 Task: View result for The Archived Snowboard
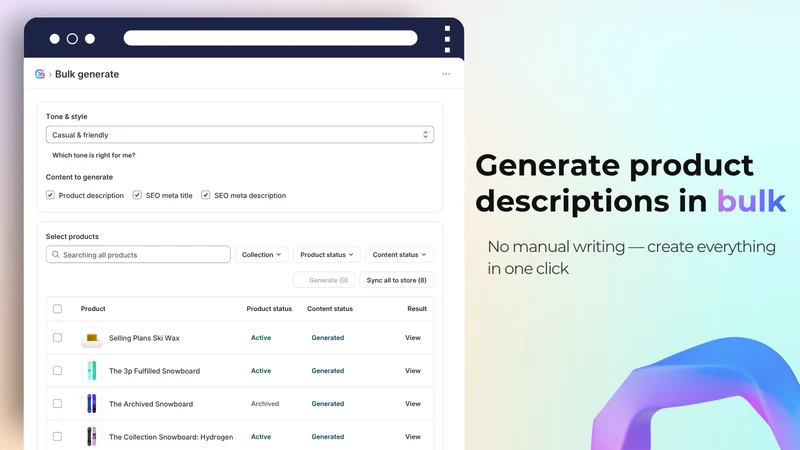413,404
